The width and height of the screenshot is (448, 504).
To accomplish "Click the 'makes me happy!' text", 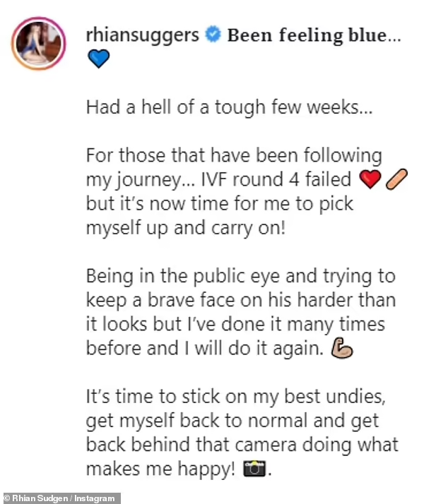I will [160, 469].
